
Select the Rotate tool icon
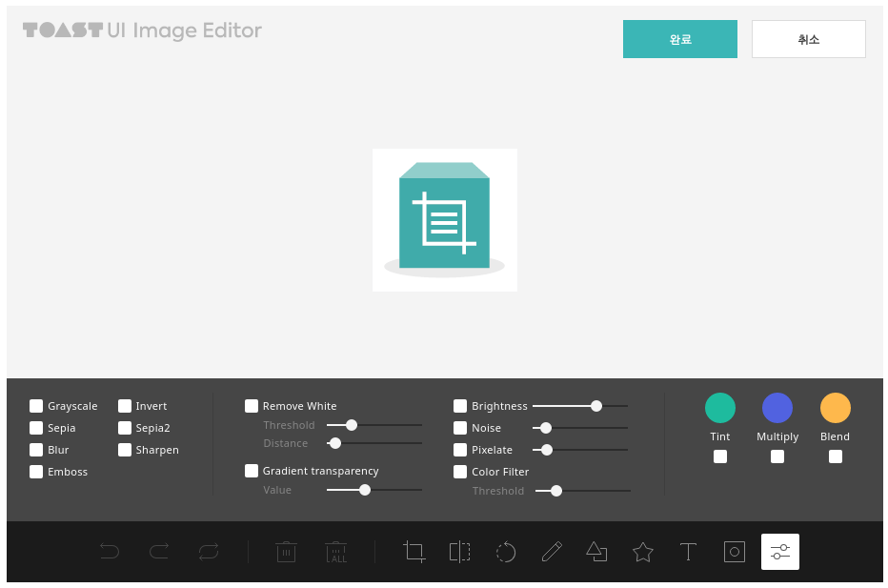pos(506,552)
